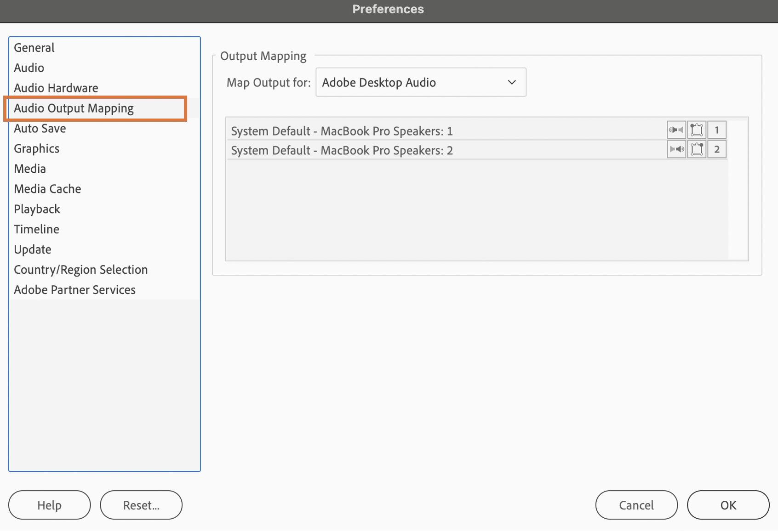The width and height of the screenshot is (778, 532).
Task: Click front-left surround icon for Speakers: 1
Action: [697, 130]
